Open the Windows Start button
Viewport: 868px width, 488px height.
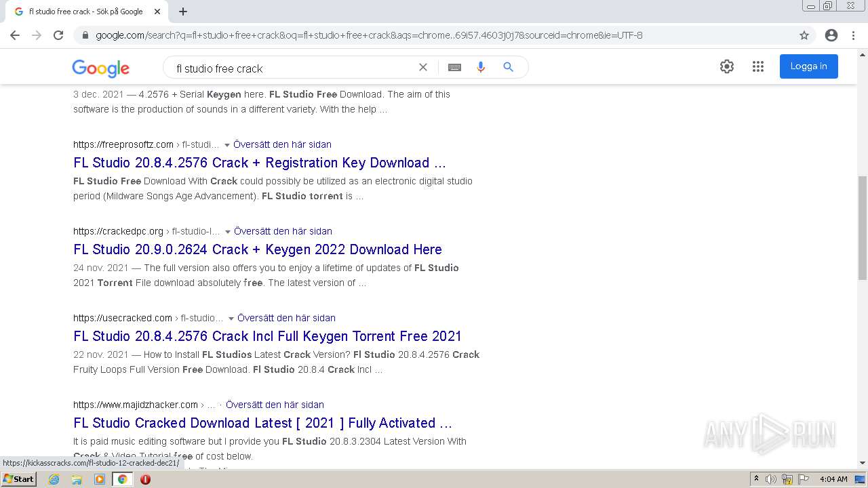(x=18, y=479)
